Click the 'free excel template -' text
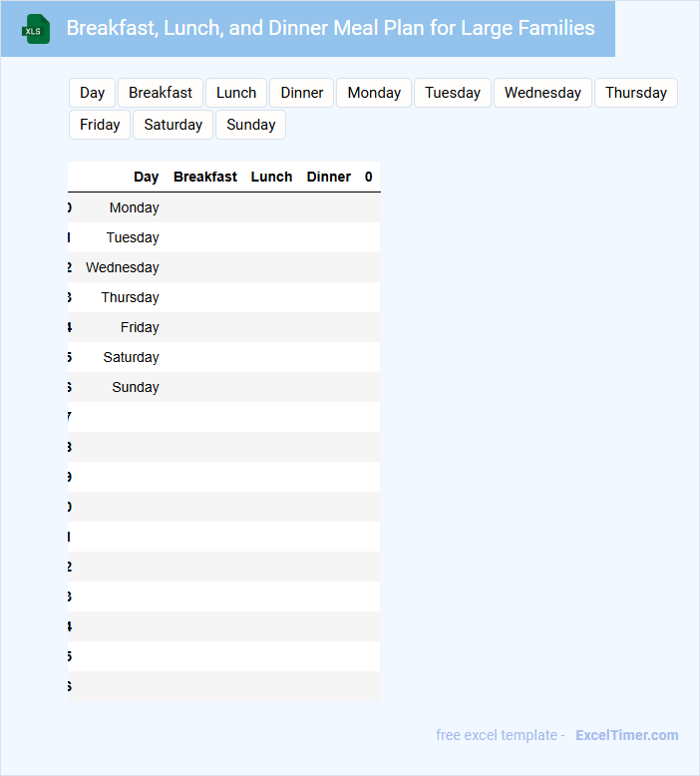 pos(501,735)
